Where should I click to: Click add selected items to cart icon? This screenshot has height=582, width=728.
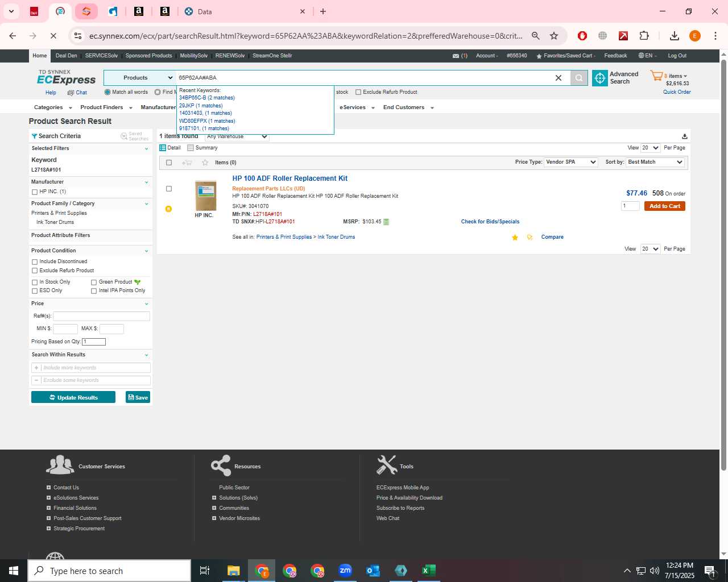187,163
